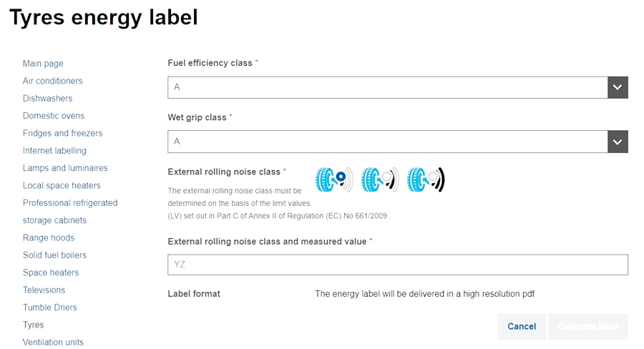Open the Domestic ovens link
This screenshot has width=644, height=349.
pos(54,116)
